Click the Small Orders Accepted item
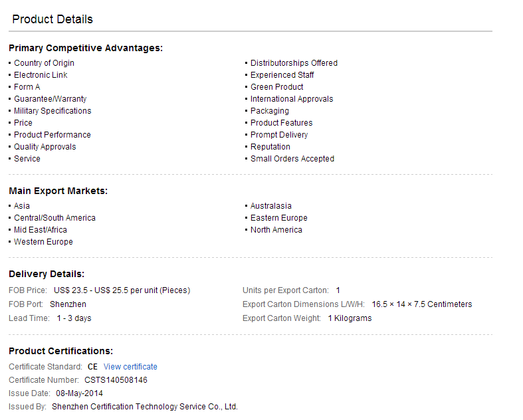The image size is (523, 420). point(292,159)
